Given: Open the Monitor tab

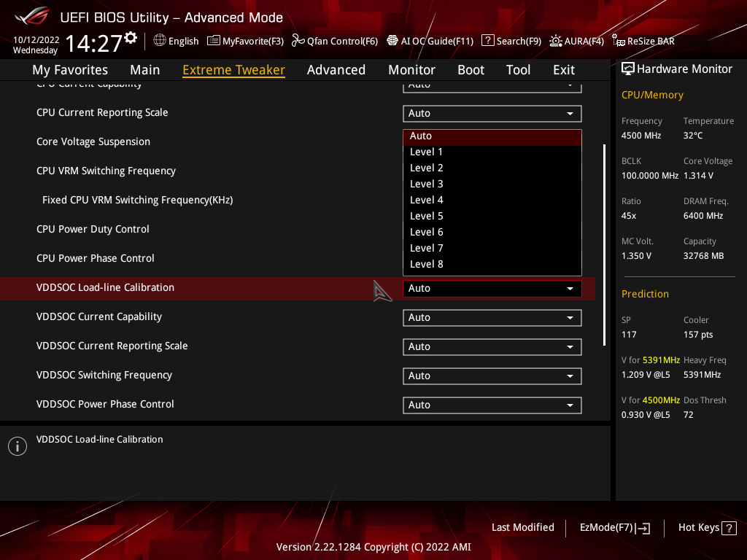Looking at the screenshot, I should click(x=411, y=69).
